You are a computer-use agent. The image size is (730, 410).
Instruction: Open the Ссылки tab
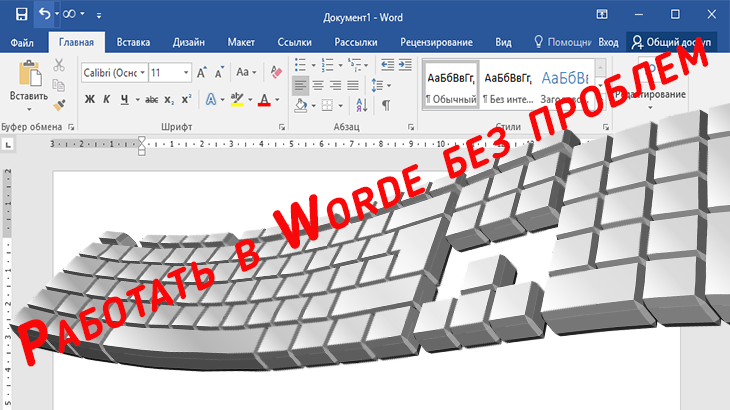point(294,42)
